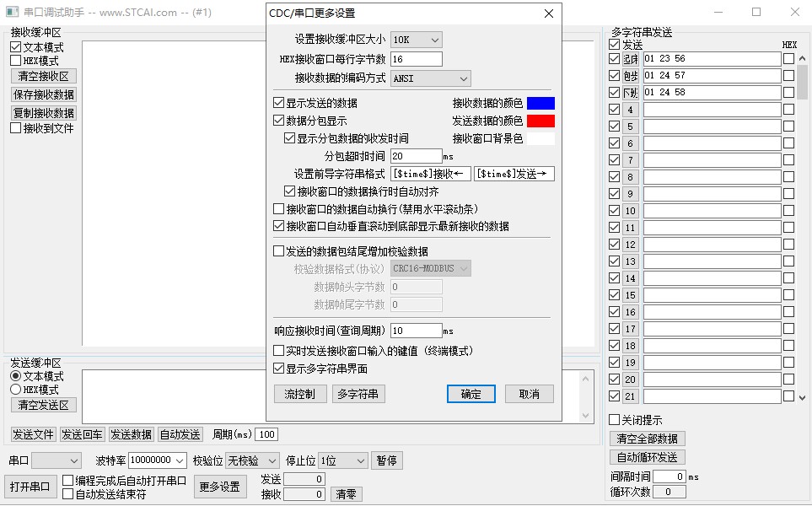Viewport: 812px width, 506px height.
Task: Open 停止位 dropdown showing 1位
Action: [x=343, y=460]
